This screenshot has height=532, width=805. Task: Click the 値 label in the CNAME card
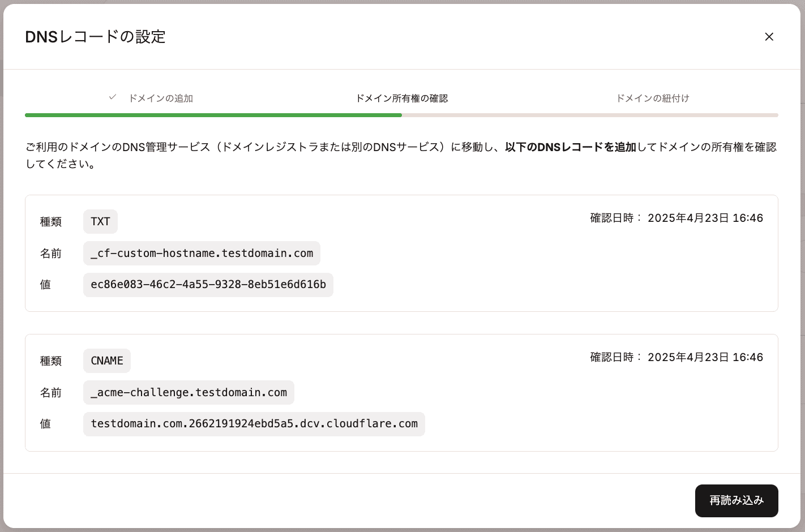click(45, 424)
